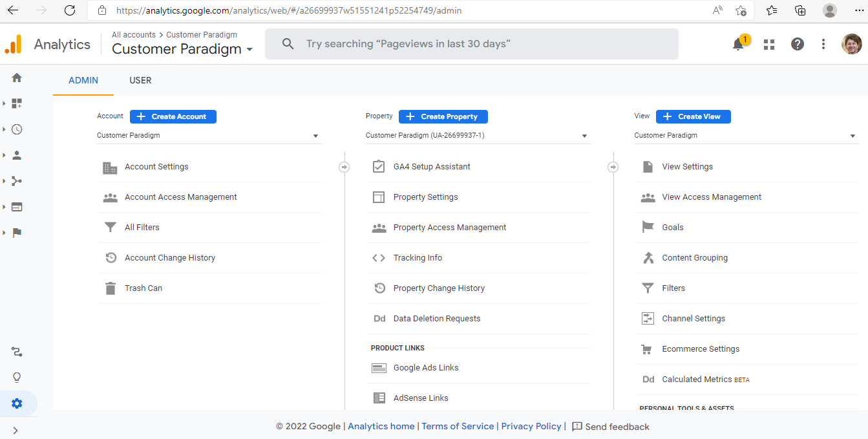Open browser Settings and more menu
Viewport: 868px width, 439px height.
858,10
